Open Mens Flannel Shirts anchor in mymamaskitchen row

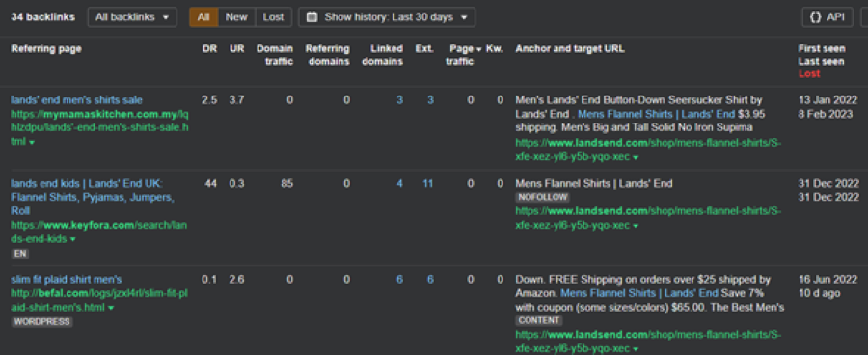click(657, 114)
